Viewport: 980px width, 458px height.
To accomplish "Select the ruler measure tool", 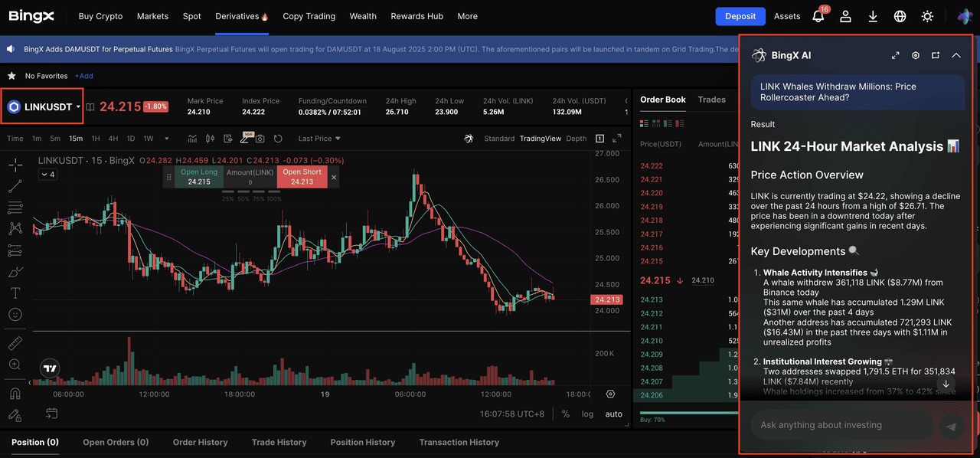I will tap(15, 343).
